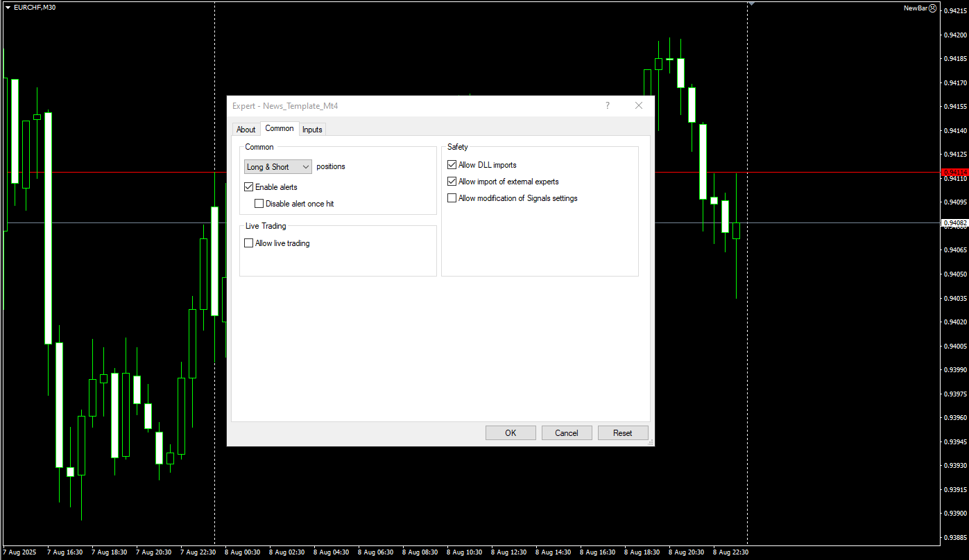The width and height of the screenshot is (969, 560).
Task: Click the Cancel button
Action: point(567,432)
